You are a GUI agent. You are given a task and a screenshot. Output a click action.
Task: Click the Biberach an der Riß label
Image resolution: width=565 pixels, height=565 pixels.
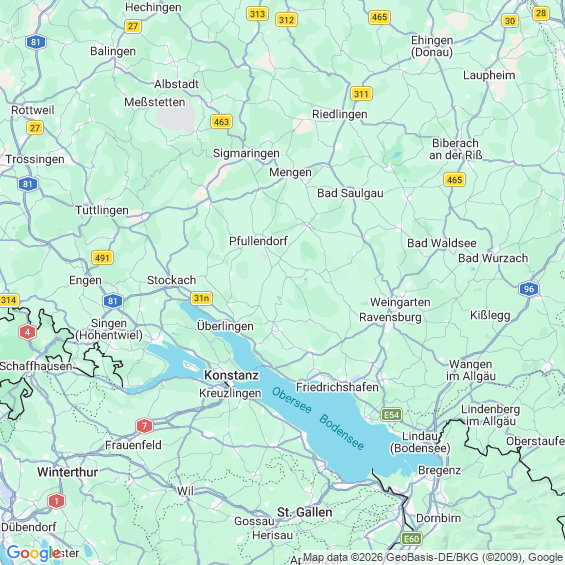455,149
